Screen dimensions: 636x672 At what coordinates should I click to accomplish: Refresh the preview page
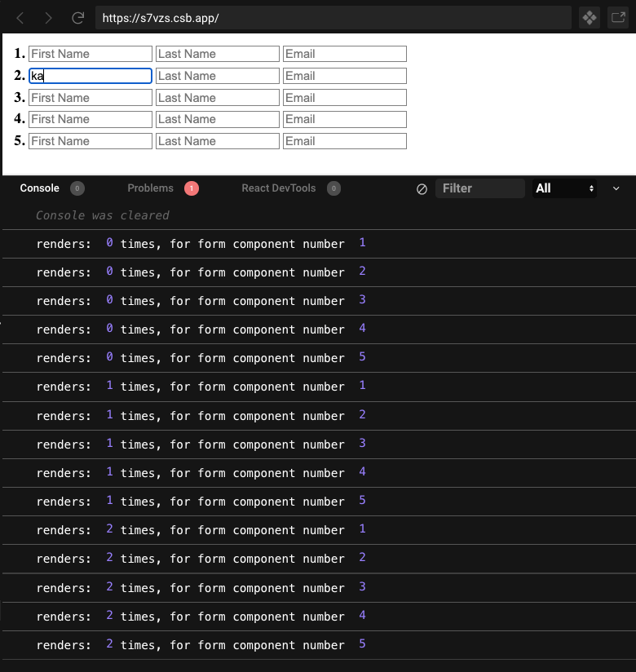(77, 18)
